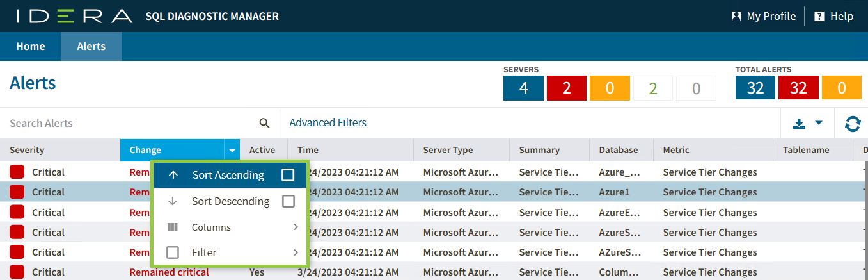The image size is (868, 280).
Task: Click the IDERA logo
Action: 74,16
